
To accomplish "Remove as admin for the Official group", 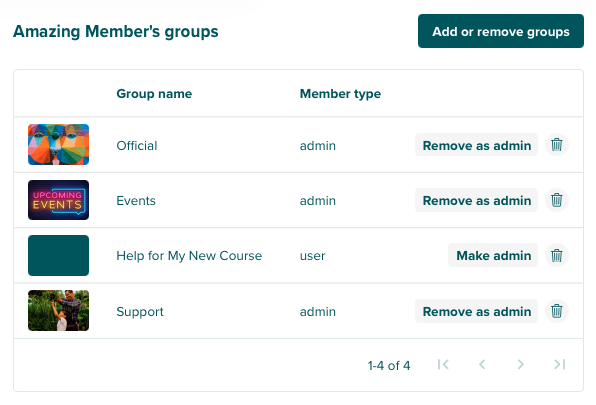I will pyautogui.click(x=476, y=145).
